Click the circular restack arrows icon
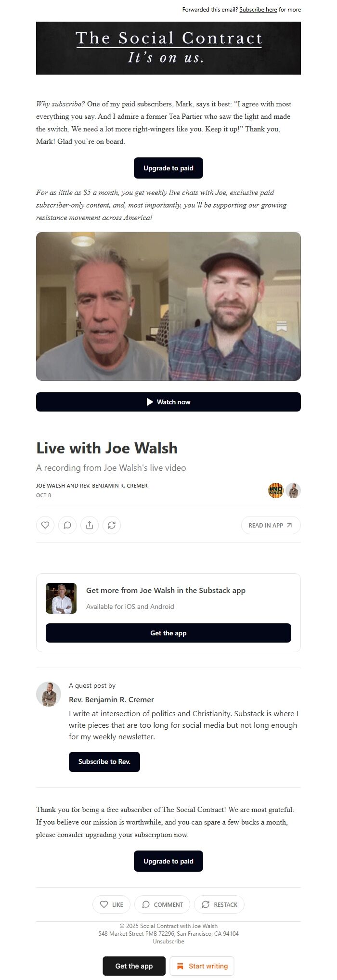The height and width of the screenshot is (980, 337). pos(112,525)
